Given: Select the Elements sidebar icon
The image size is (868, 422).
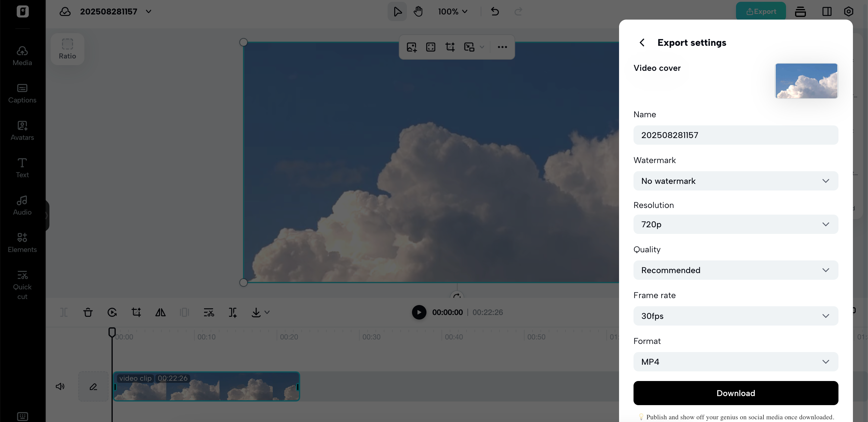Looking at the screenshot, I should pos(22,243).
